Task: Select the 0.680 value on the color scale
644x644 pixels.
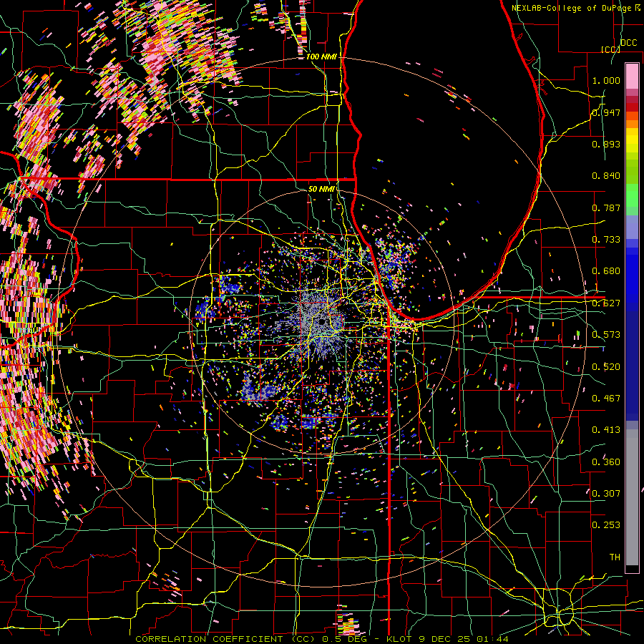Action: point(606,271)
